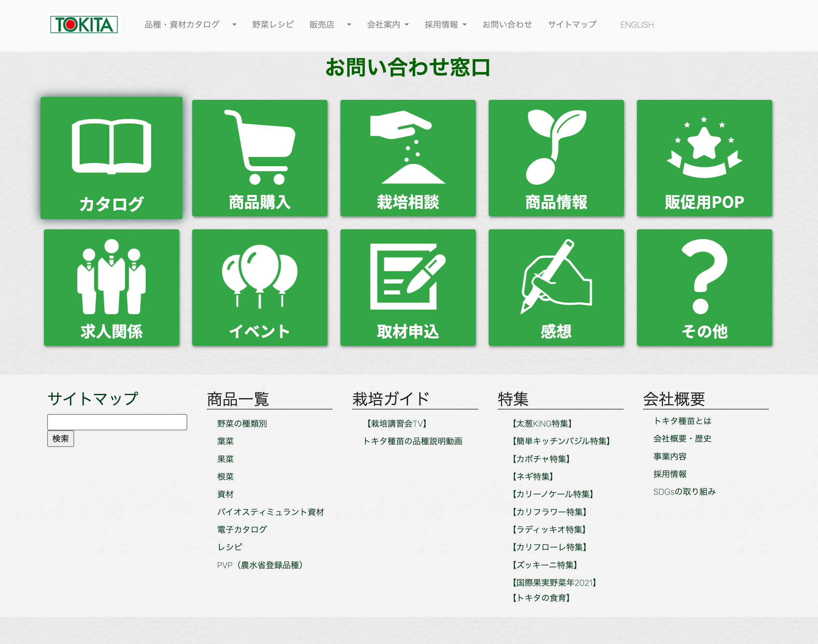Open the 【カリーノケール特集】 link

(x=552, y=494)
